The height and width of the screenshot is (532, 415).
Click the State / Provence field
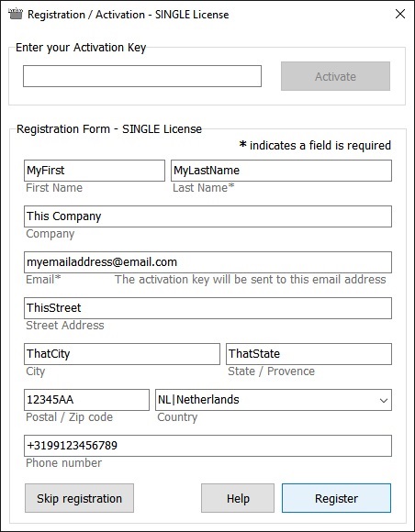coord(308,354)
